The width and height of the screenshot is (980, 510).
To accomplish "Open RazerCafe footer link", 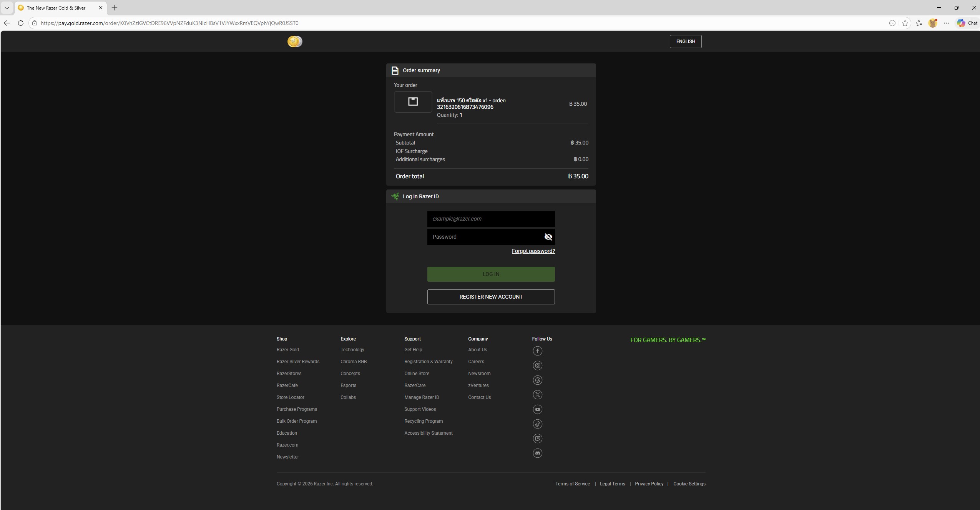I will pos(287,385).
